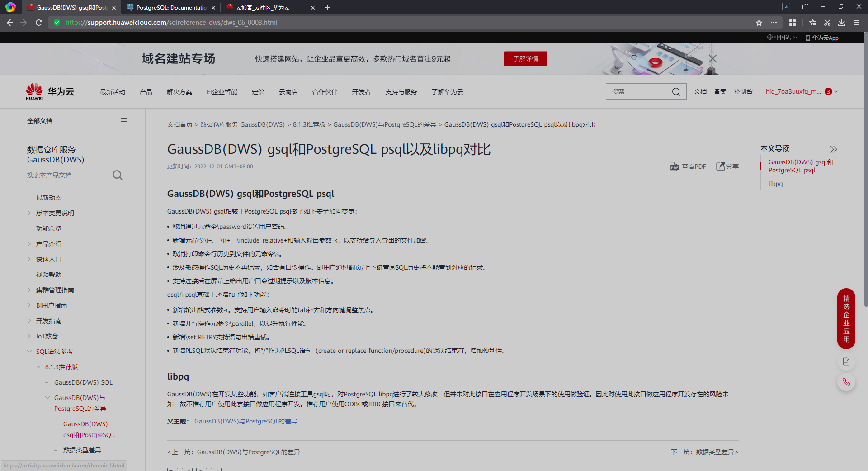Click the 文档首页 breadcrumb
Image resolution: width=868 pixels, height=471 pixels.
180,124
